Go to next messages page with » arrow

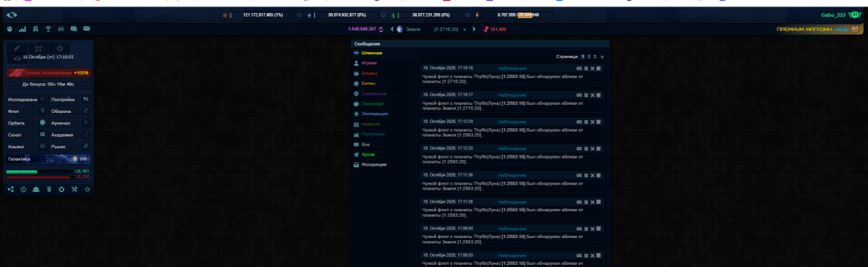tap(602, 56)
